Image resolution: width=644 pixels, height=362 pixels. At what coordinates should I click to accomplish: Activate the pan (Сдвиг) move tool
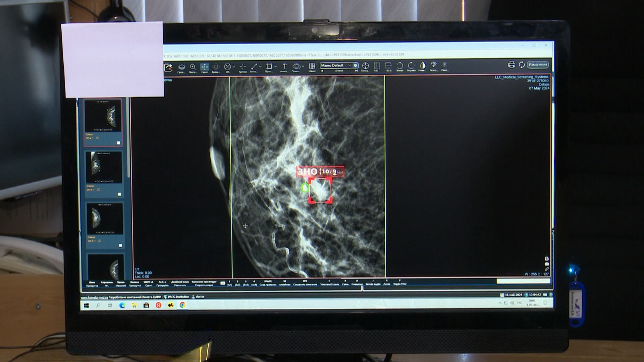click(x=204, y=67)
